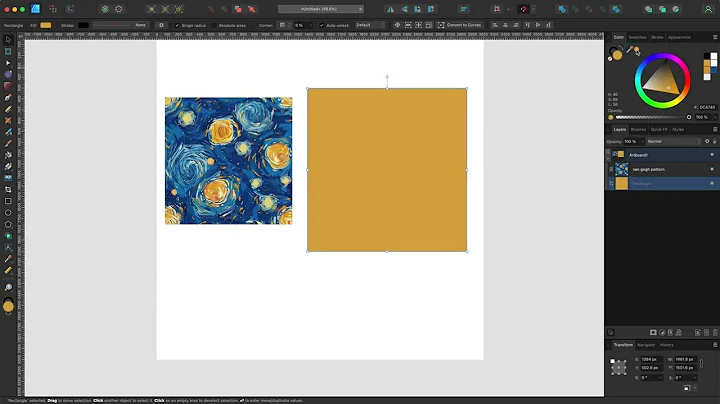Select the Pencil tool

point(8,109)
